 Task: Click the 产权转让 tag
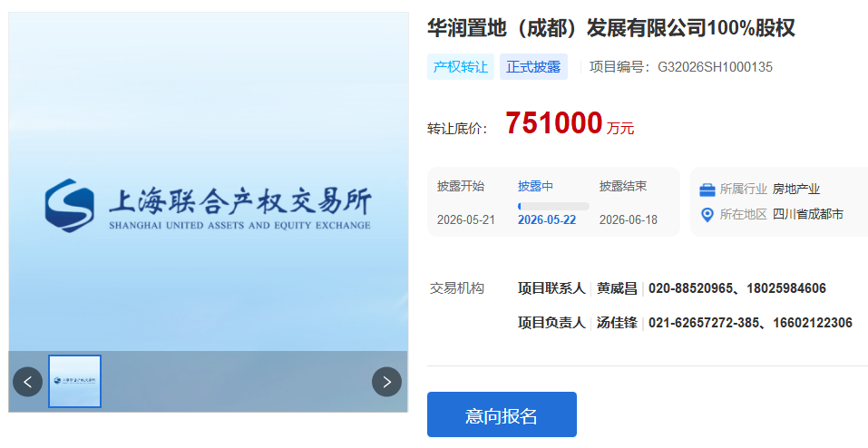pos(460,67)
